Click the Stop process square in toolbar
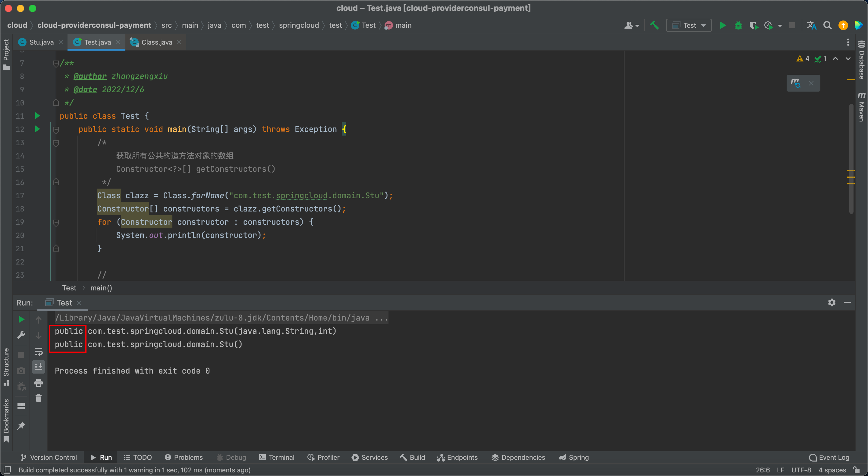Screen dimensions: 868x476 point(792,25)
